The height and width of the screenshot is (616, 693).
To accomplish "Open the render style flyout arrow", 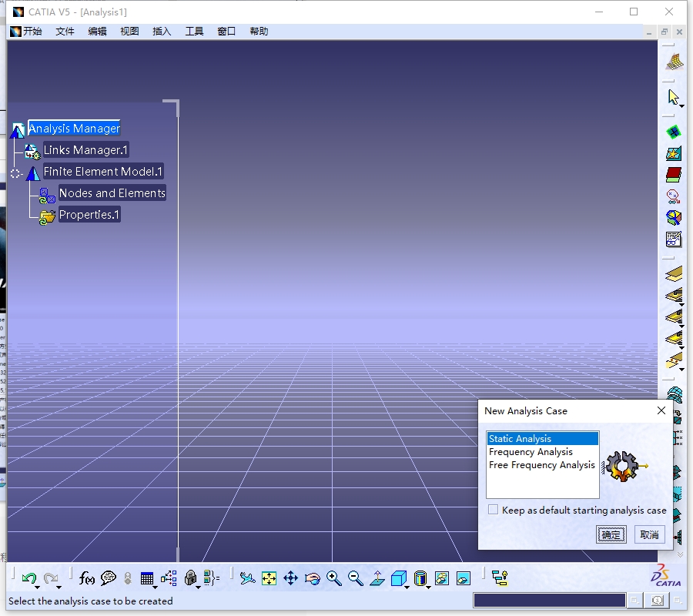I will 428,588.
